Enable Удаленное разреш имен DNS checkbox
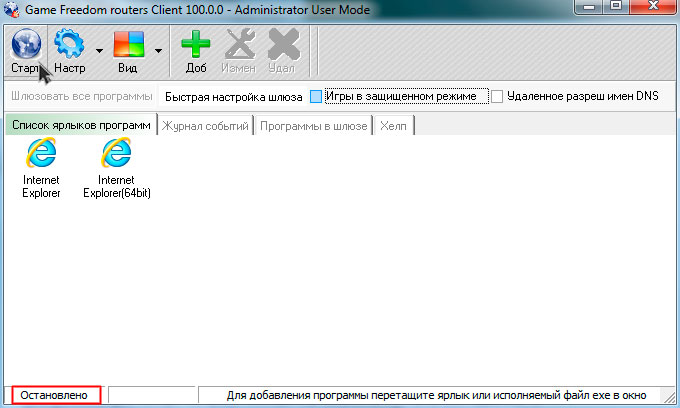Viewport: 680px width, 408px height. [497, 96]
